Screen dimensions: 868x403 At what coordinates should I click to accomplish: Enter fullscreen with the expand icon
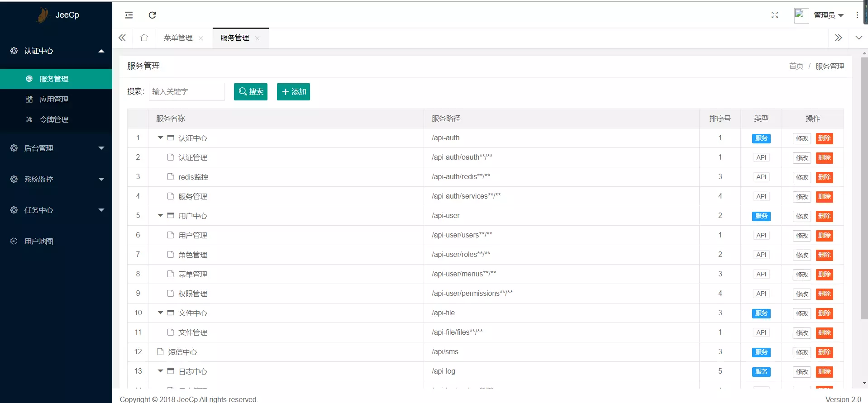click(775, 15)
